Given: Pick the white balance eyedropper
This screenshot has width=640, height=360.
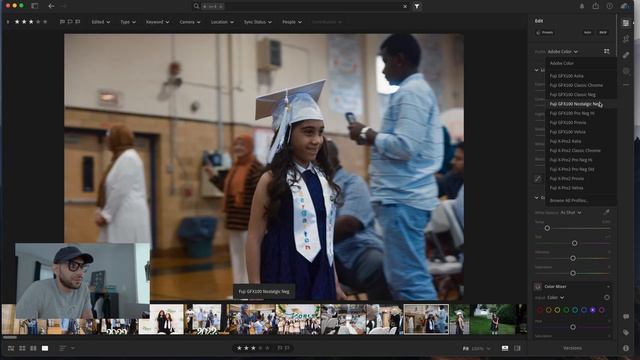Looking at the screenshot, I should [x=607, y=212].
